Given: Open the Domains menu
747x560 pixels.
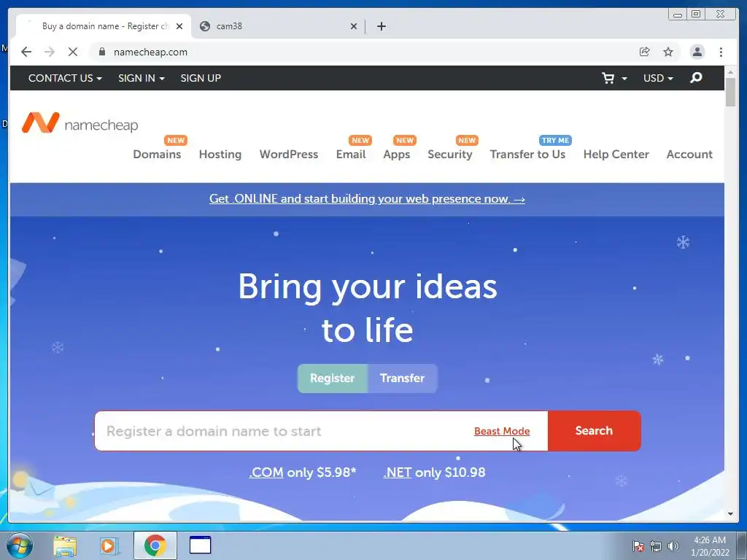Looking at the screenshot, I should pos(157,155).
